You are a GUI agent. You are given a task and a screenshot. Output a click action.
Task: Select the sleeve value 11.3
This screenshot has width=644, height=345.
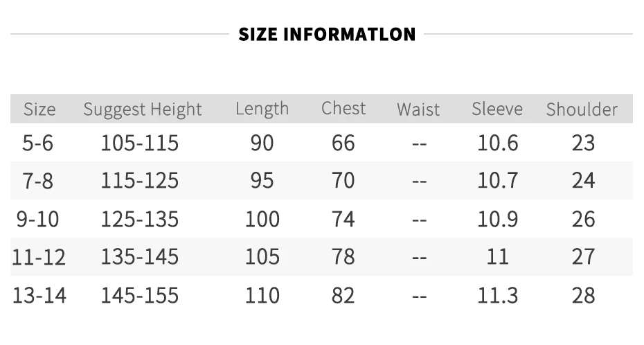(497, 295)
